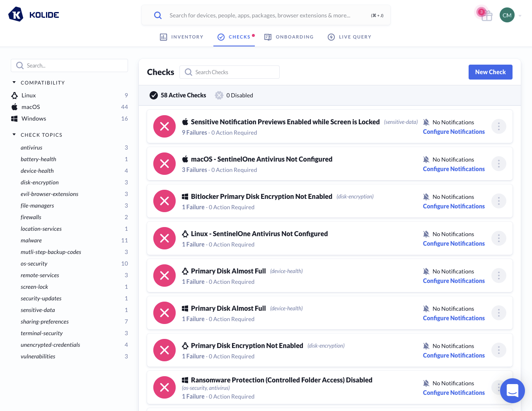Filter by 58 Active Checks
532x411 pixels.
point(178,95)
